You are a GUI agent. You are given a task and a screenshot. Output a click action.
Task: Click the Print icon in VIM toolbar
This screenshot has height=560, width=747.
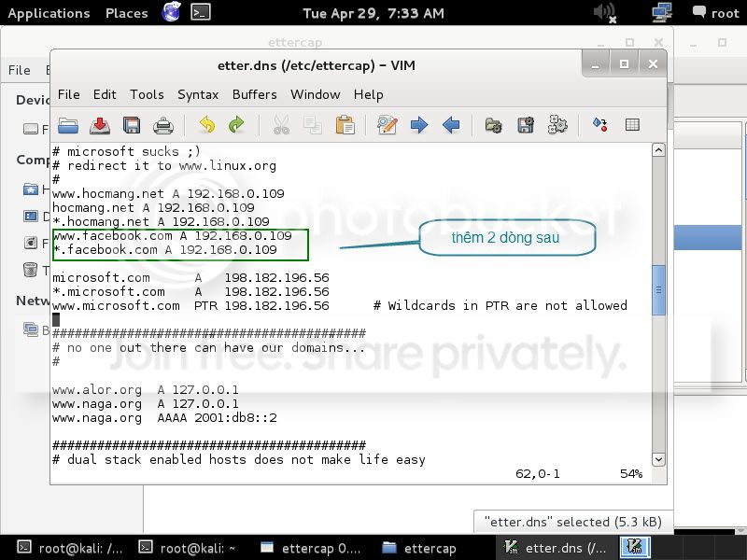point(162,126)
